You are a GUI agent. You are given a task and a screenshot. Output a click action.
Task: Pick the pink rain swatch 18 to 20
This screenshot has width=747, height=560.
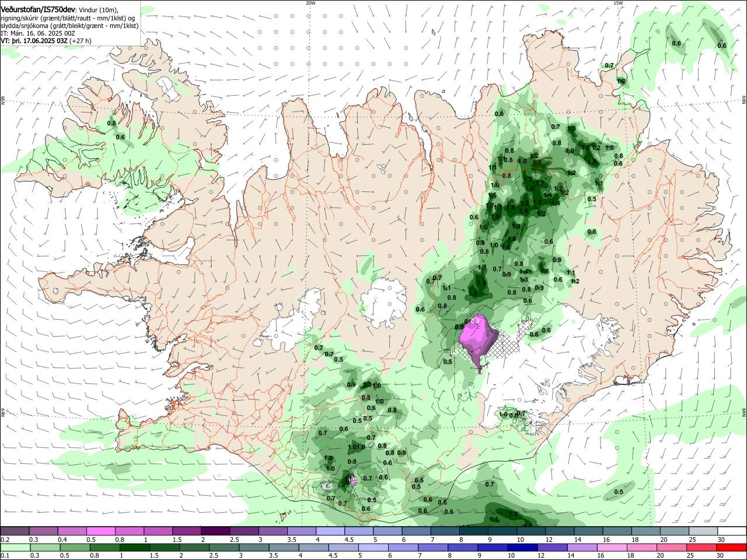click(642, 547)
